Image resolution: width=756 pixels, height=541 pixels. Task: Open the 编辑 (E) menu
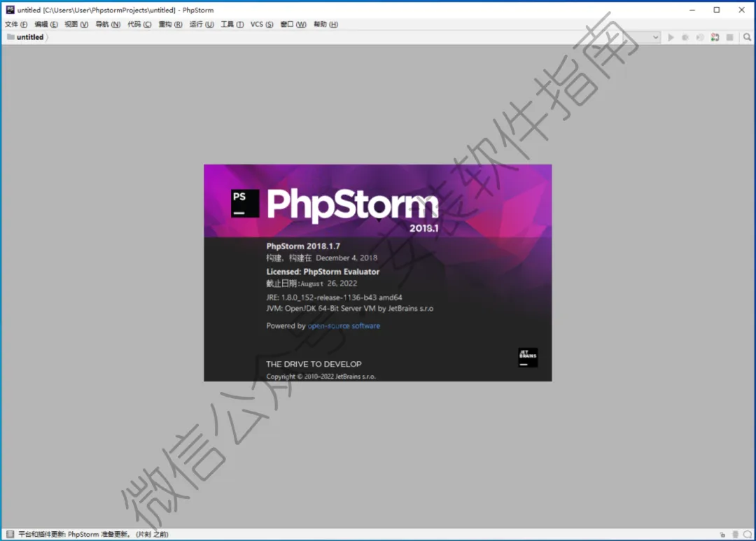coord(45,24)
